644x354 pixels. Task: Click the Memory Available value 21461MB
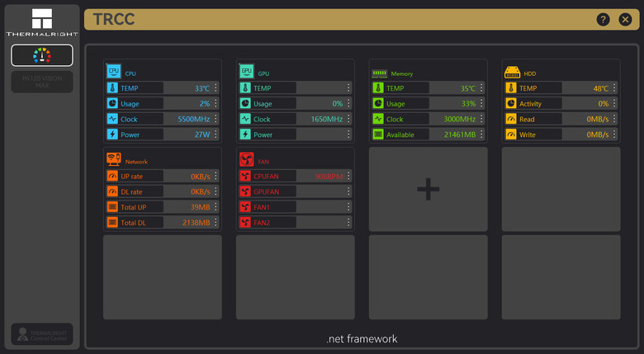460,135
